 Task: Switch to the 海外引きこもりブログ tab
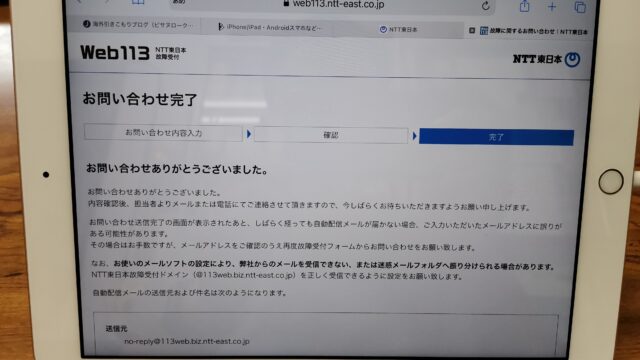point(137,25)
